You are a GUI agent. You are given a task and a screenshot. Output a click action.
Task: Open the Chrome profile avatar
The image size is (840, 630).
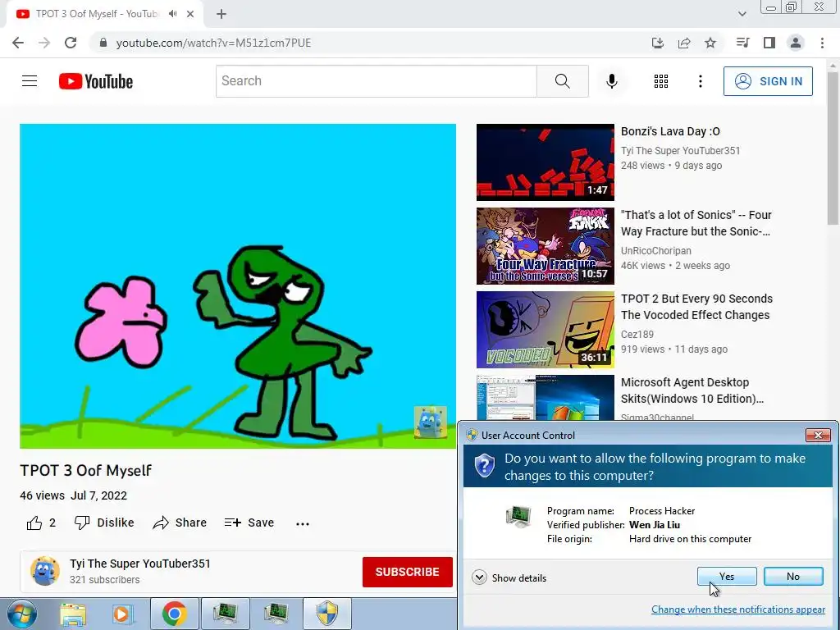click(x=796, y=43)
